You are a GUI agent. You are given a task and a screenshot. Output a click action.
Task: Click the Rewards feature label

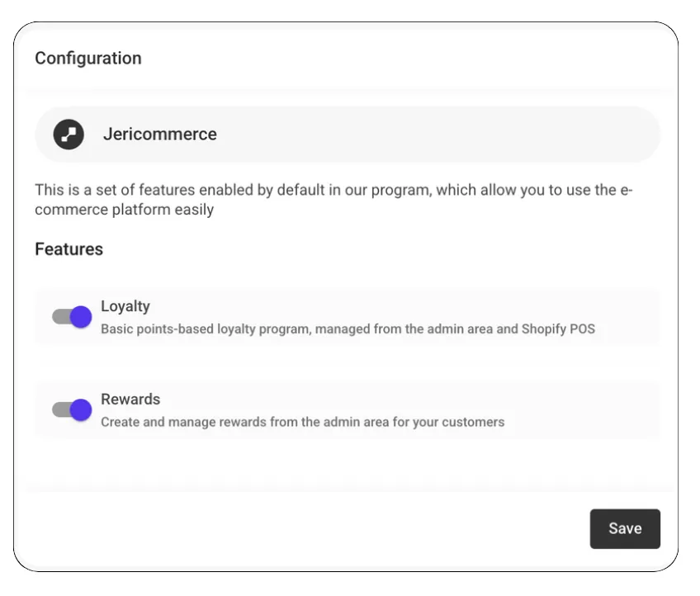(x=130, y=400)
